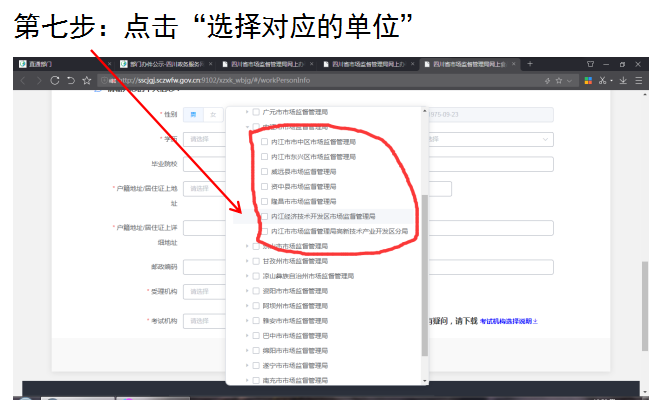The width and height of the screenshot is (658, 403).
Task: Switch to second tab 部门办件公示
Action: [160, 64]
